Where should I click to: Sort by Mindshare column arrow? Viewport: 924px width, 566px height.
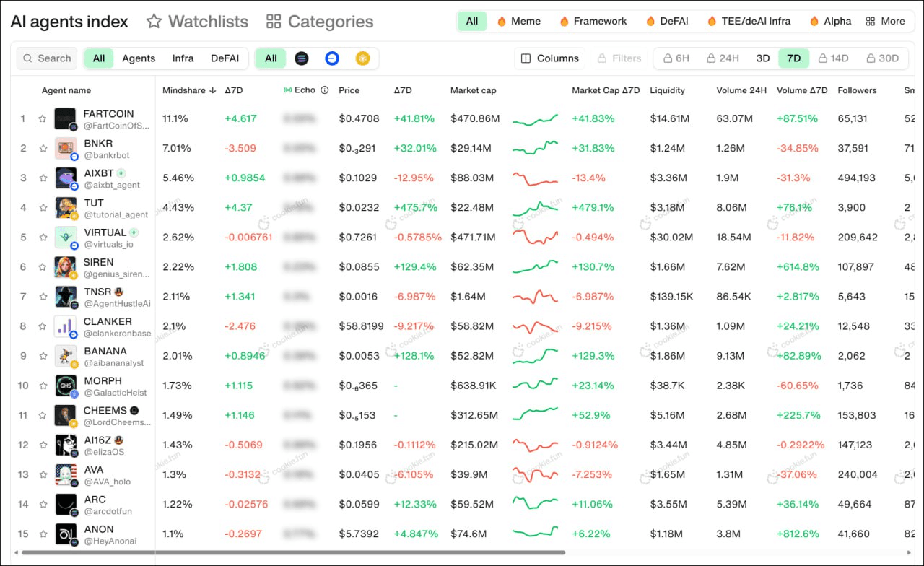212,90
